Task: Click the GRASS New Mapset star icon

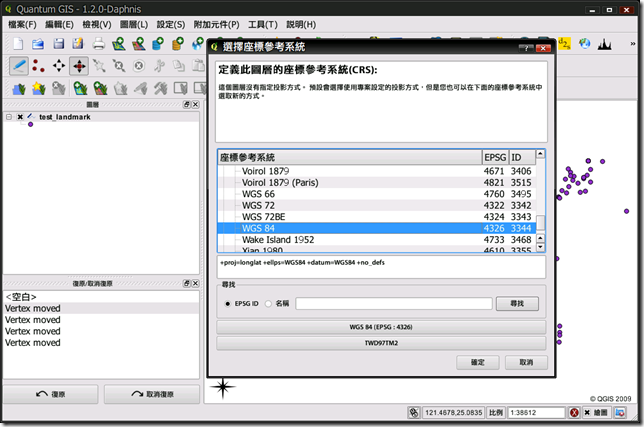Action: tap(39, 88)
